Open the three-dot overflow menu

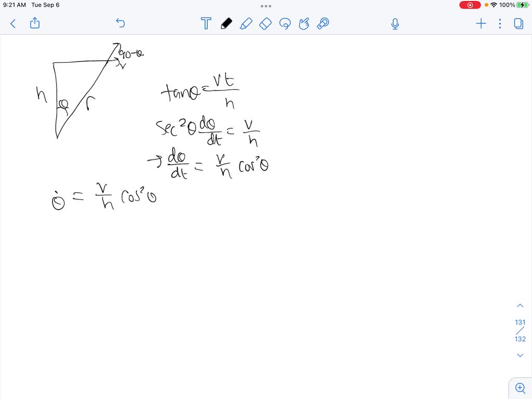point(499,23)
